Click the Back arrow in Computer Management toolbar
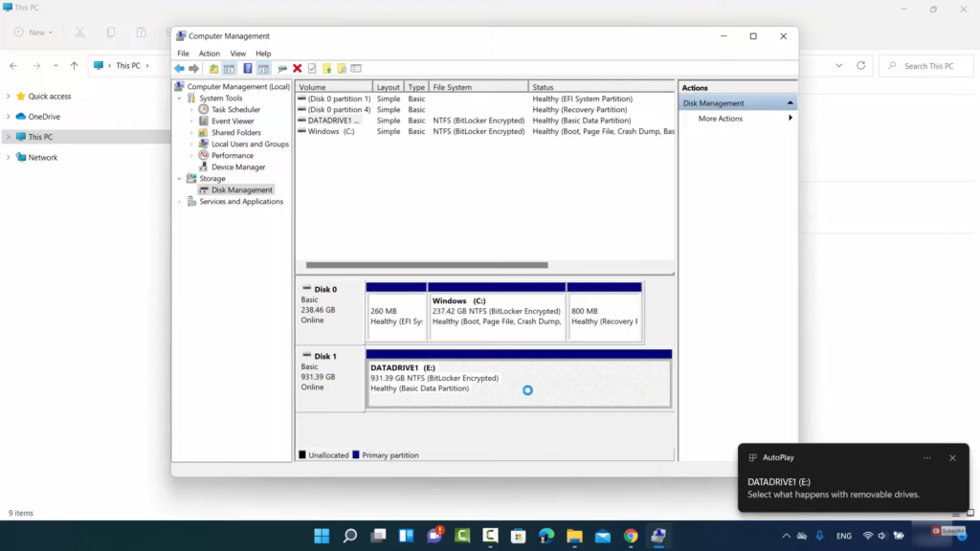The width and height of the screenshot is (980, 551). pos(179,69)
